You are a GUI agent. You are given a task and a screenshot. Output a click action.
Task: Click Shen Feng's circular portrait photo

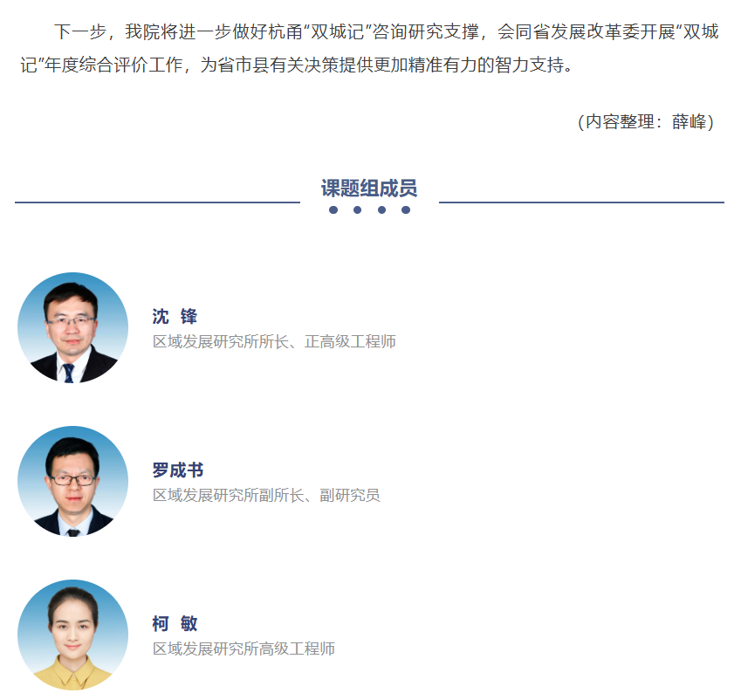(72, 327)
